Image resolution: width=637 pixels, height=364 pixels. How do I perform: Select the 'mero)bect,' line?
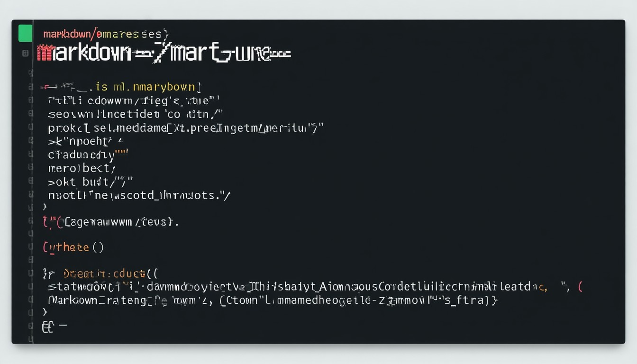tap(82, 168)
